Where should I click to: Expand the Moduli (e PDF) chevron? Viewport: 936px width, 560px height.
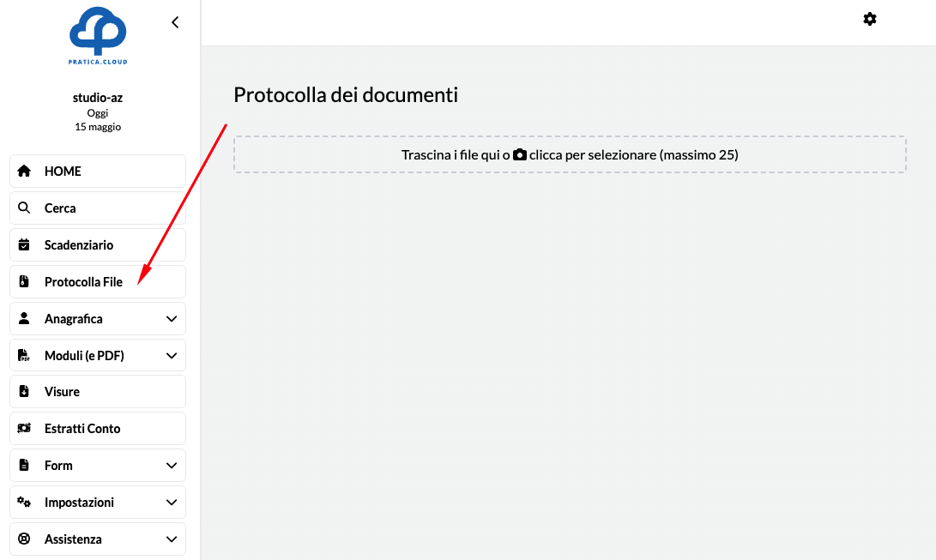point(172,356)
